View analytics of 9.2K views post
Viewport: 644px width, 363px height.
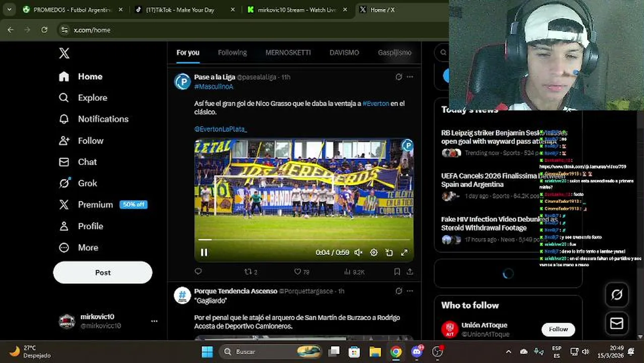pyautogui.click(x=354, y=272)
